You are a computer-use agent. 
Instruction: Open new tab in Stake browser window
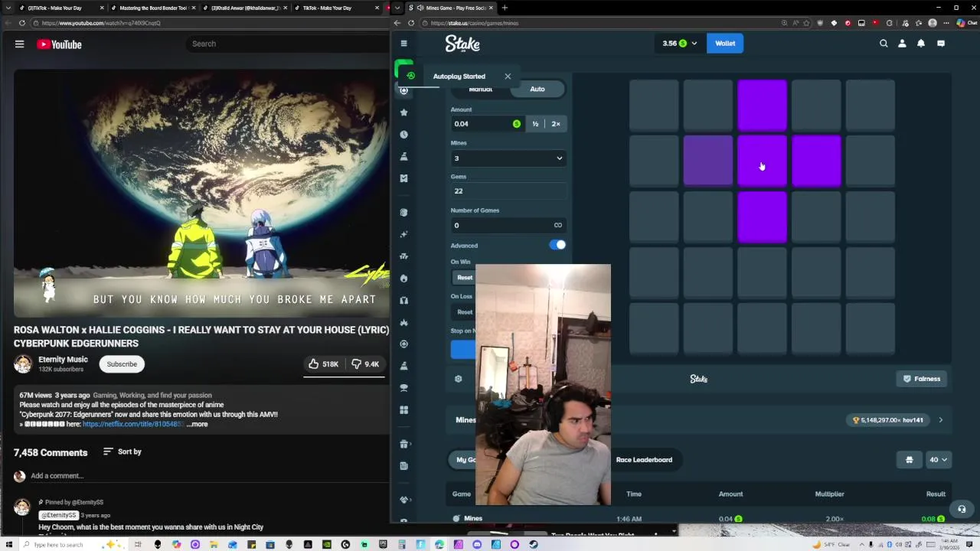click(505, 8)
